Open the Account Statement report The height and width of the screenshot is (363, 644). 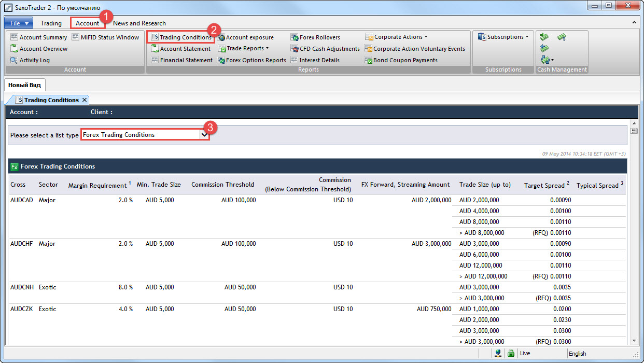[x=181, y=49]
